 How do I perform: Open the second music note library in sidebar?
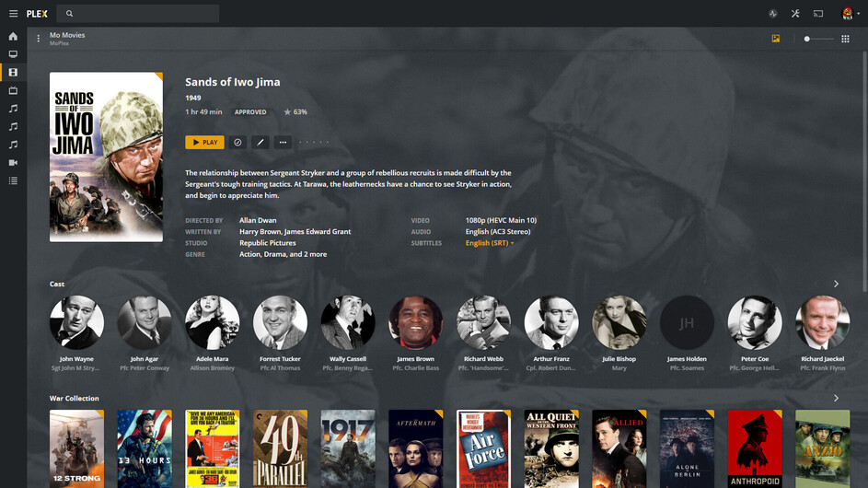point(13,126)
